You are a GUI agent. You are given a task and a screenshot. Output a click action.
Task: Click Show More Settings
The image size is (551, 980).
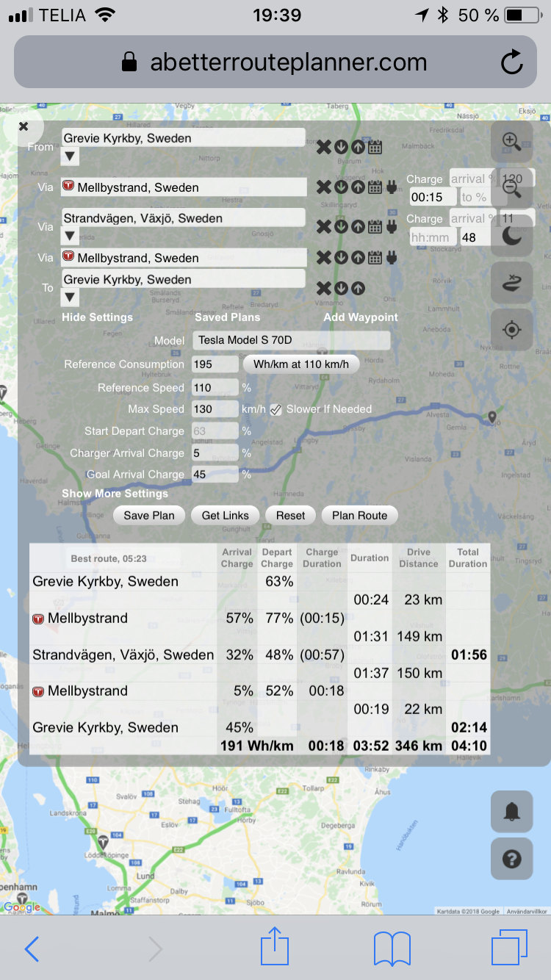point(115,494)
